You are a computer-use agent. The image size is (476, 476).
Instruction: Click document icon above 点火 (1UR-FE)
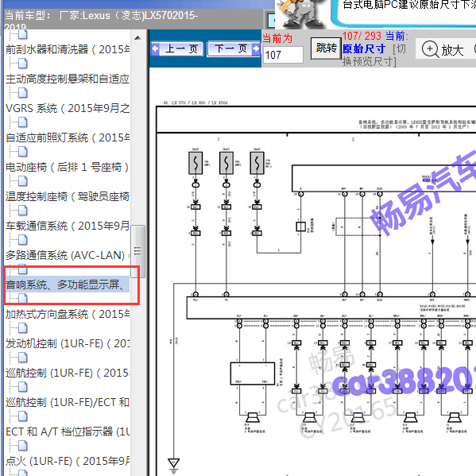(x=23, y=447)
